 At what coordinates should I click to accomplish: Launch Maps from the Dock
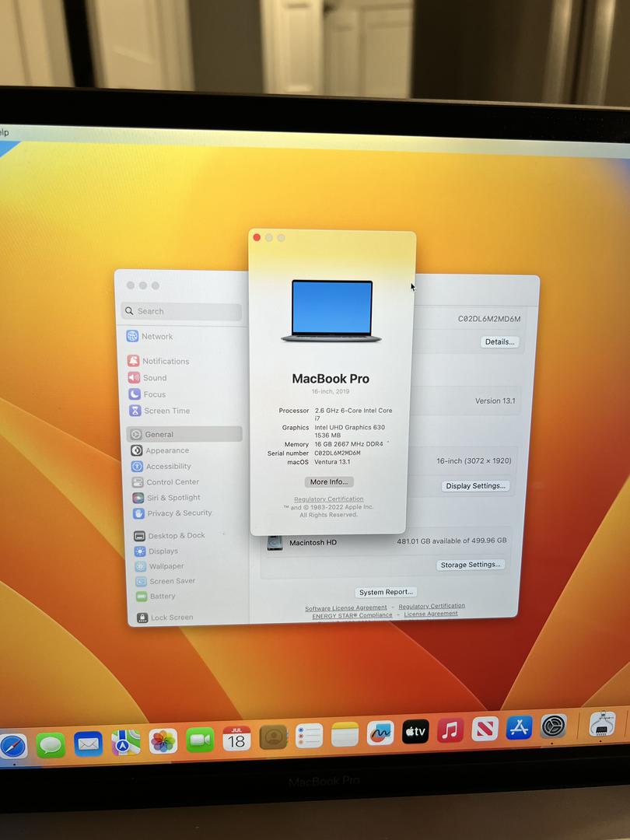coord(126,743)
